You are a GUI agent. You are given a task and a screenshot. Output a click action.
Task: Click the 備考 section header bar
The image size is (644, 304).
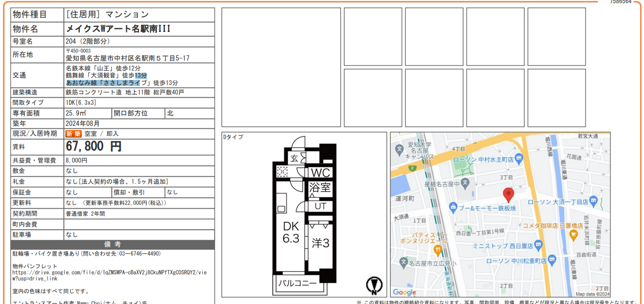click(112, 244)
